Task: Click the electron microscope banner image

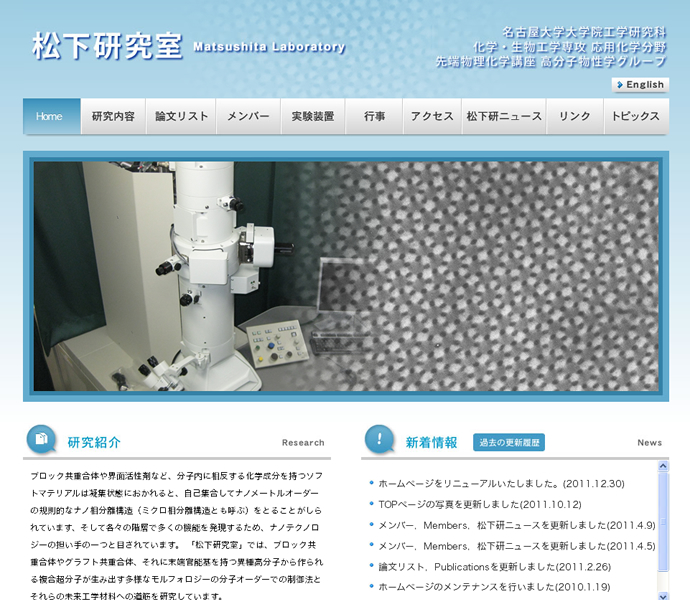Action: pos(346,276)
